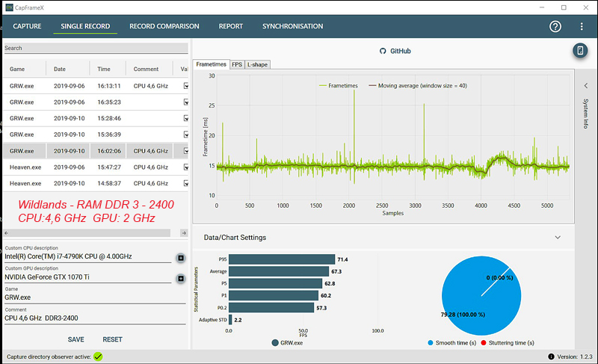Switch to SINGLE RECORD tab
Viewport: 598px width, 364px height.
click(x=85, y=26)
